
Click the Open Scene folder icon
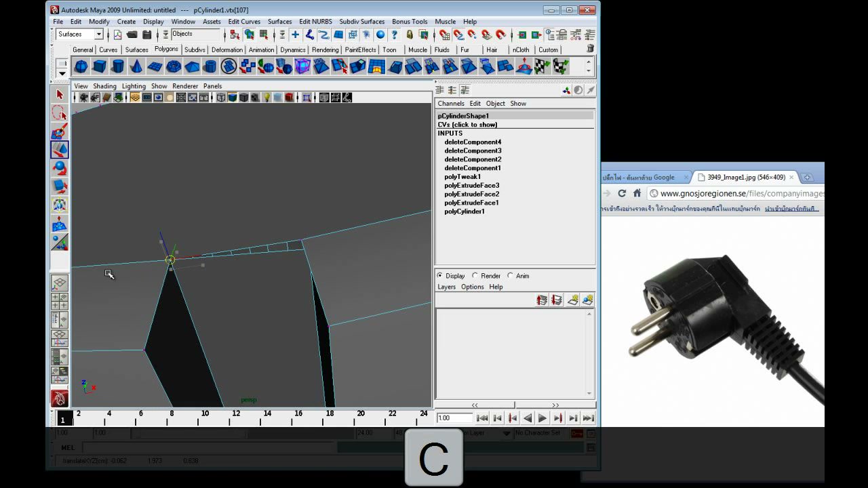[132, 35]
